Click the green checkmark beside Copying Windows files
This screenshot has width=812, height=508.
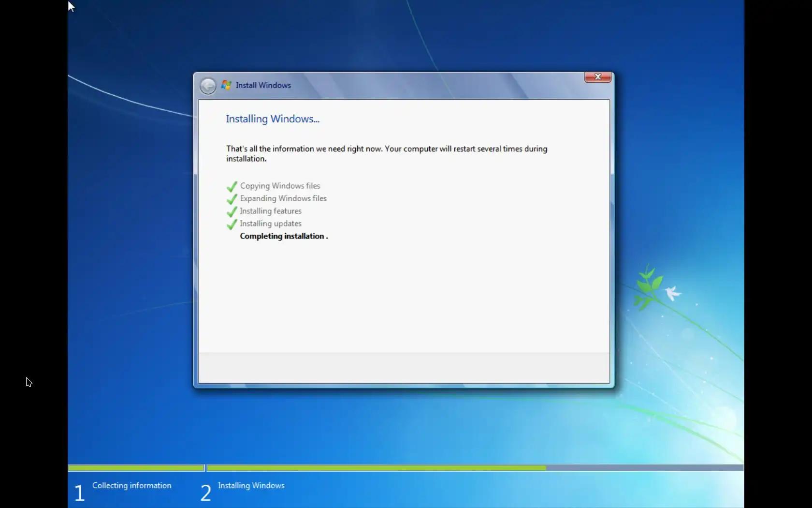(x=232, y=186)
